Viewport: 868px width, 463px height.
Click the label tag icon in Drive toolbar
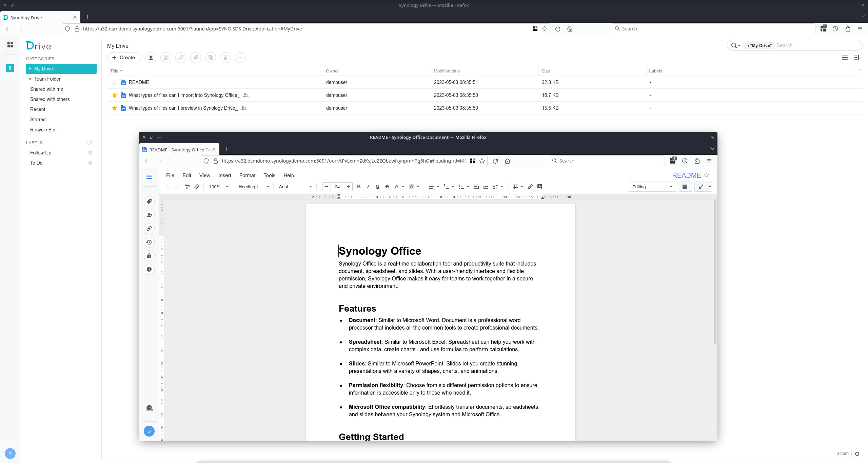coord(196,58)
